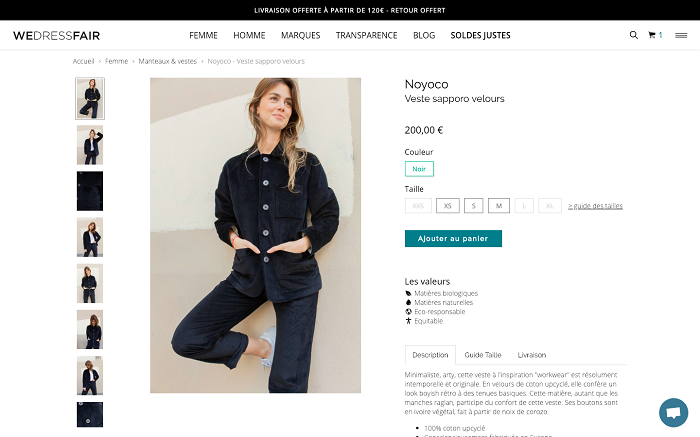Switch to the Livraison tab
Screen dimensions: 700x437
[x=532, y=355]
